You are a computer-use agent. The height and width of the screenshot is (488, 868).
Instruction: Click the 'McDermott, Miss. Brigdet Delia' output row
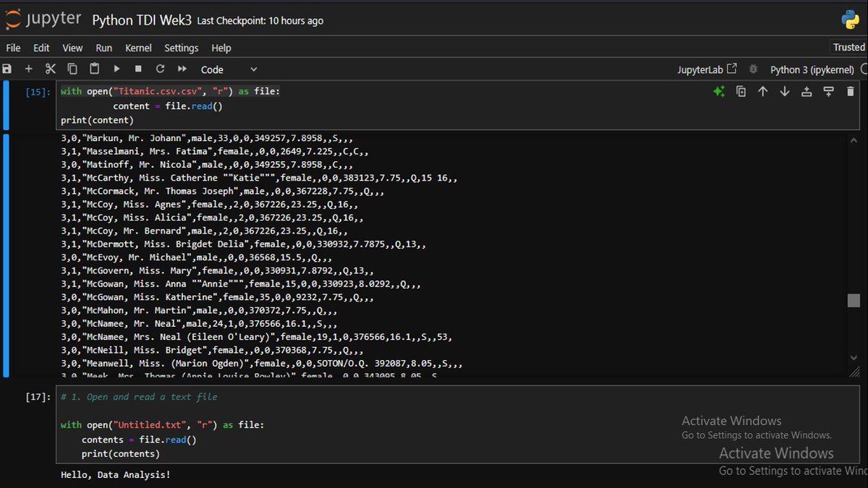[243, 244]
